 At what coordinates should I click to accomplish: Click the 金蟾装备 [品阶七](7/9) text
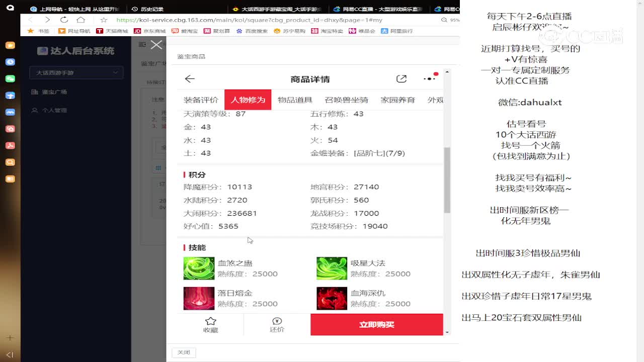358,153
